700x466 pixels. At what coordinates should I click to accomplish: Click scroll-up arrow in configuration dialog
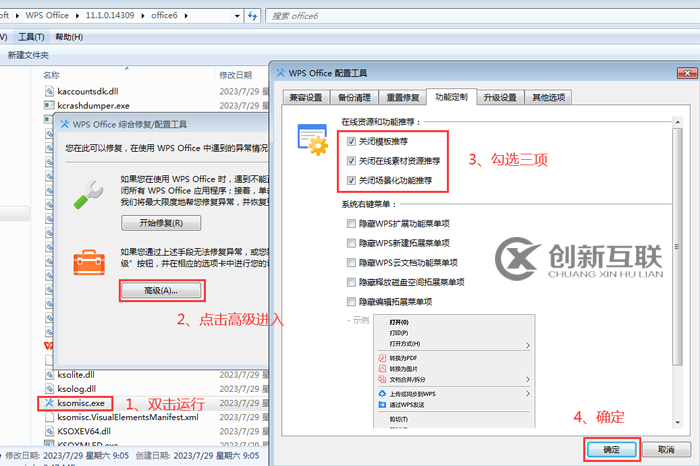(677, 122)
